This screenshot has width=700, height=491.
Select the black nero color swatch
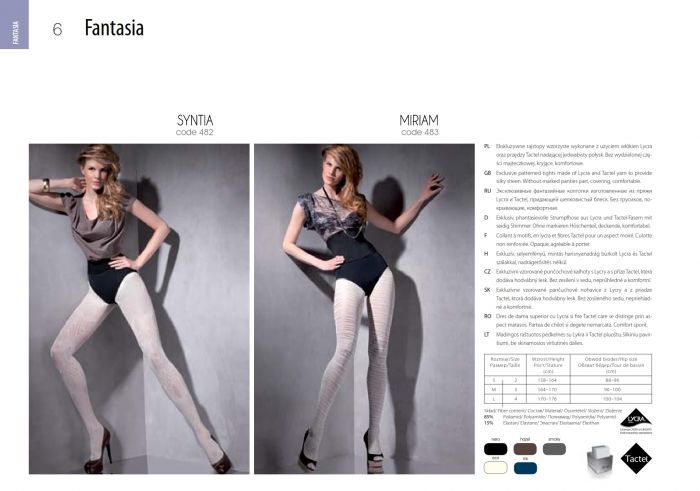pyautogui.click(x=496, y=449)
